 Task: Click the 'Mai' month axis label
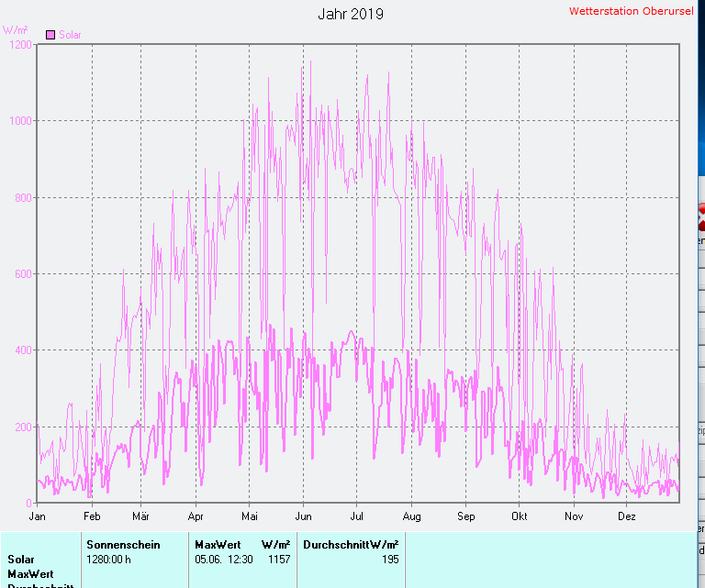[250, 516]
